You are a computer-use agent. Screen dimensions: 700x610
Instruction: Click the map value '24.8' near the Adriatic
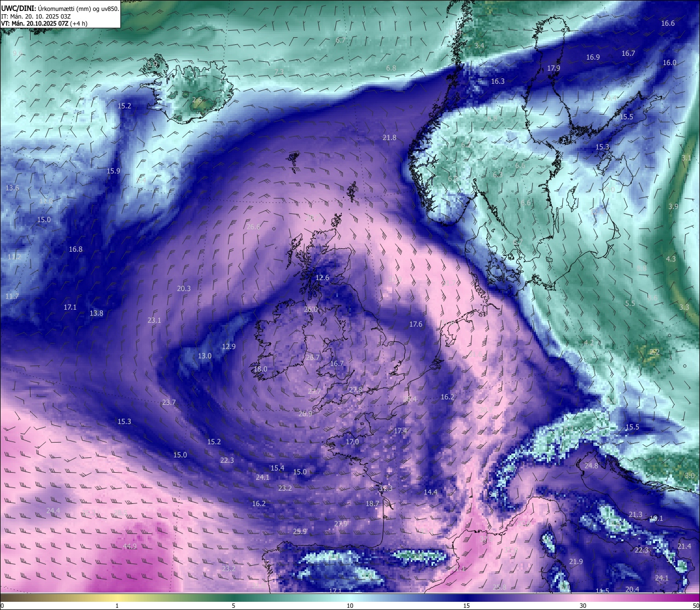pyautogui.click(x=591, y=466)
